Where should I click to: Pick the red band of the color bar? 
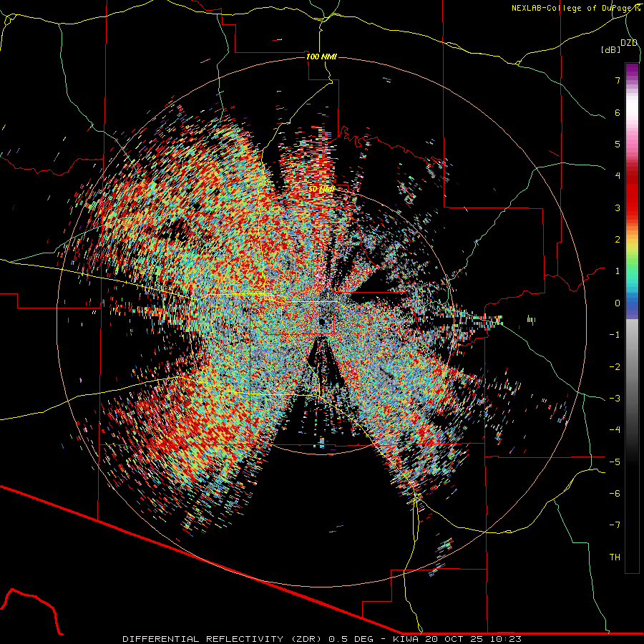point(632,197)
